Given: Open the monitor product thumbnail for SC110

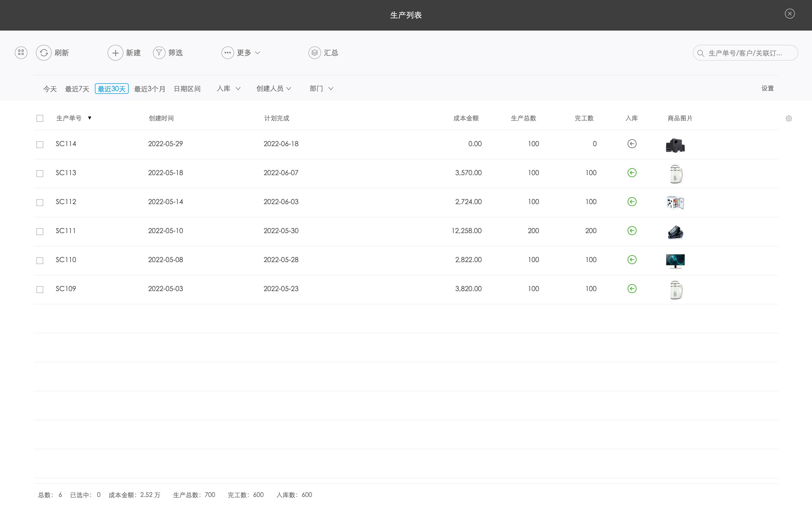Looking at the screenshot, I should (675, 261).
